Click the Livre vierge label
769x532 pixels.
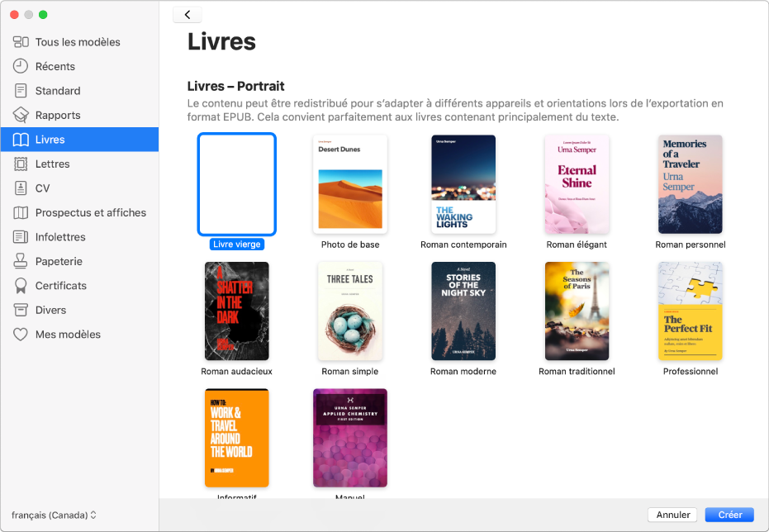(237, 245)
